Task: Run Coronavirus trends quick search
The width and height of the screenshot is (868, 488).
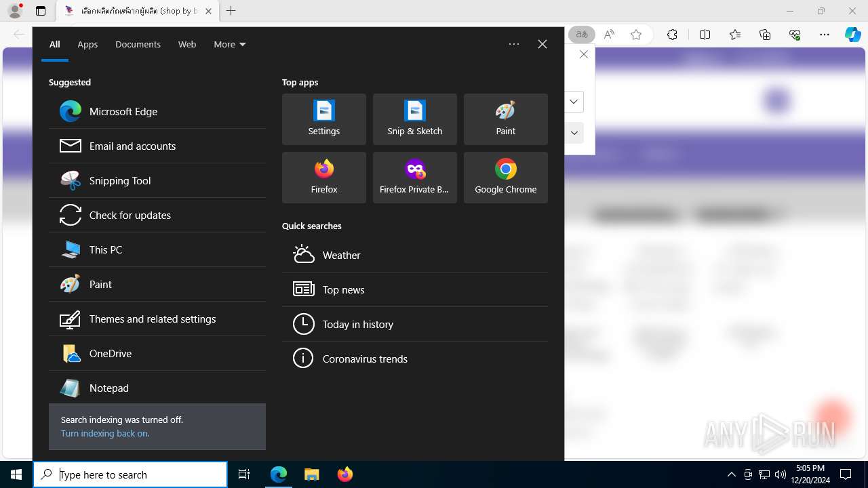Action: pos(415,359)
